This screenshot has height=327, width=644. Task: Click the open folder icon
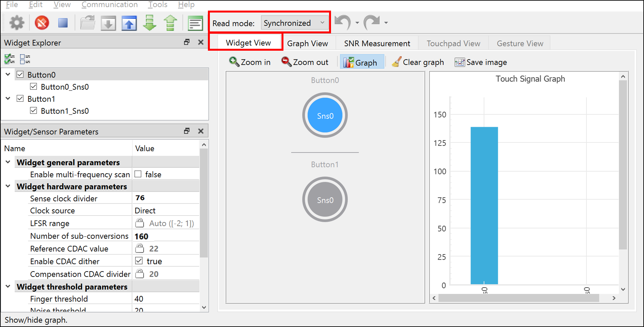[87, 23]
